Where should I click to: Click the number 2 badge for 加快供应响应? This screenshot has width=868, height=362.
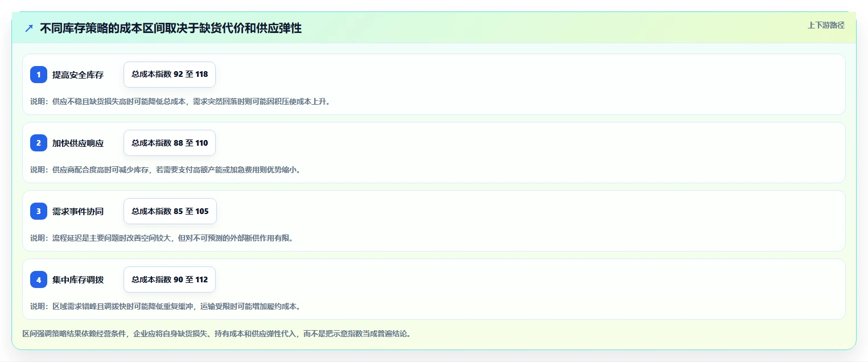point(39,143)
